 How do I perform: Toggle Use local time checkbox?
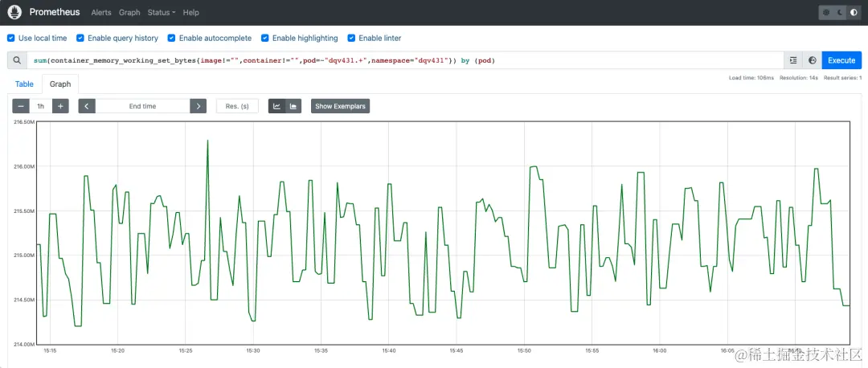point(11,39)
